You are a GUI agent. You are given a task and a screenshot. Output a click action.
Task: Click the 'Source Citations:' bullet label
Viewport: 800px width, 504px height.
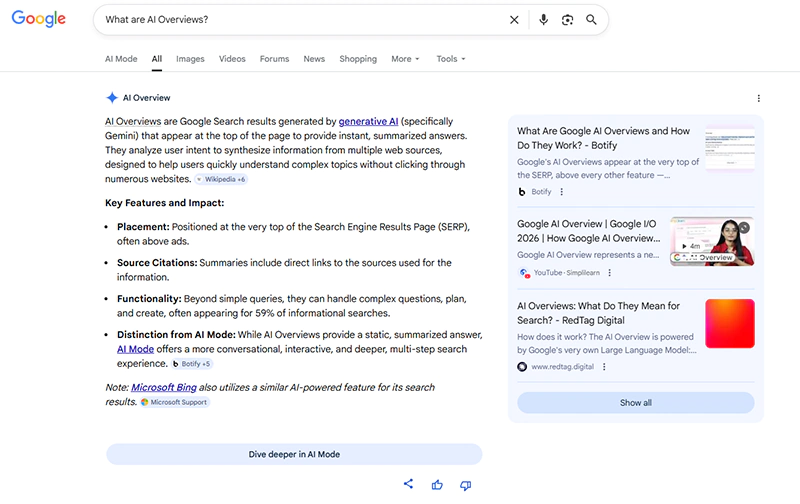(x=157, y=263)
